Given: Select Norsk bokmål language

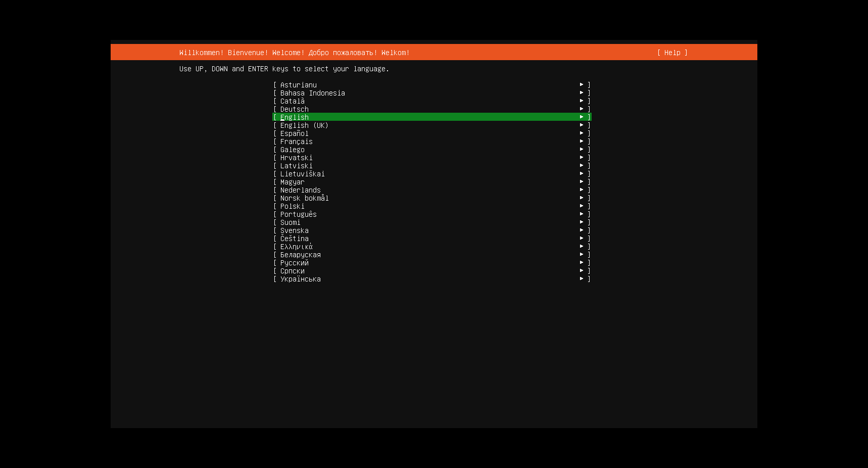Looking at the screenshot, I should (432, 198).
